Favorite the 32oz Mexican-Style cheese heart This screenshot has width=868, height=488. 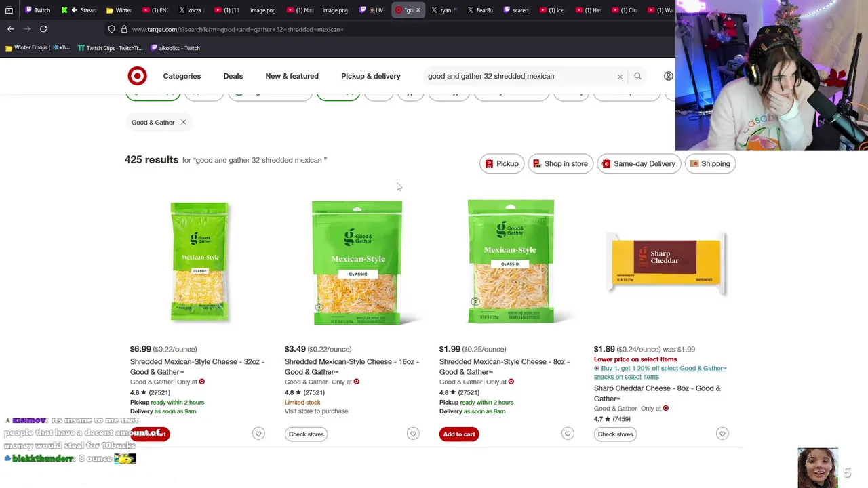click(258, 434)
